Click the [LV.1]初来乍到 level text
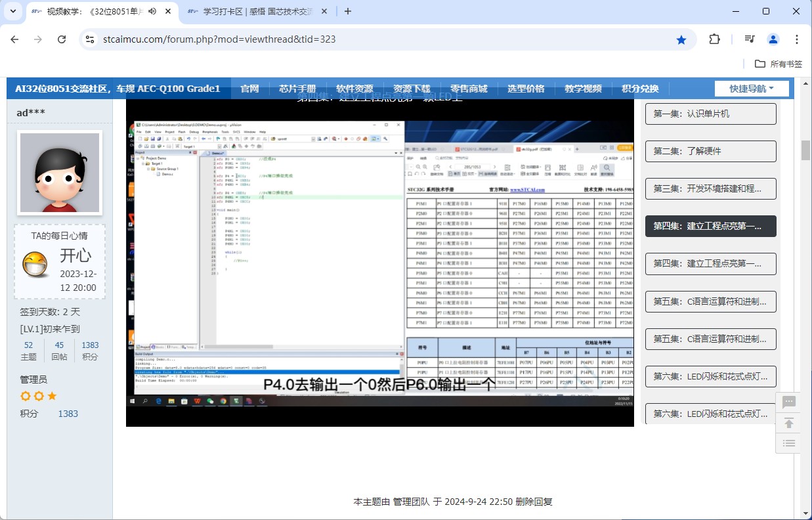 [x=50, y=329]
